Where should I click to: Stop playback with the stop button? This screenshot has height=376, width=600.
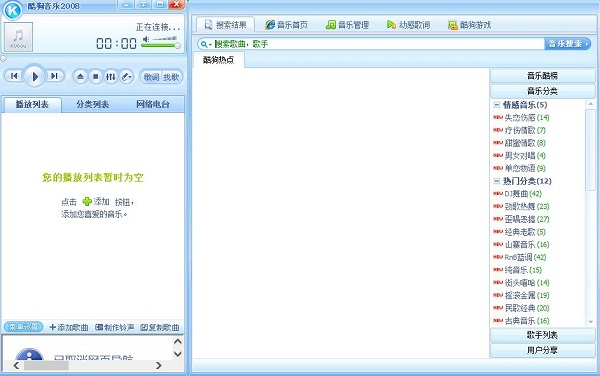point(96,77)
